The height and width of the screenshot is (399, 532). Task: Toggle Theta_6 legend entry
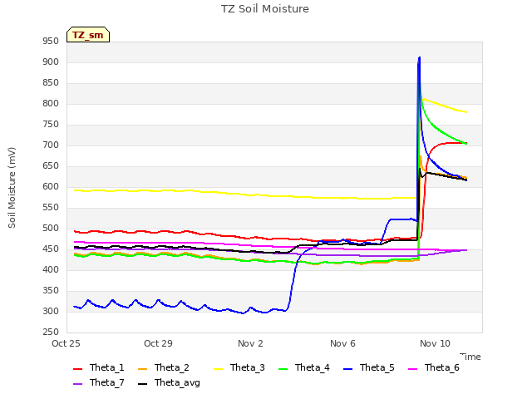tap(434, 367)
